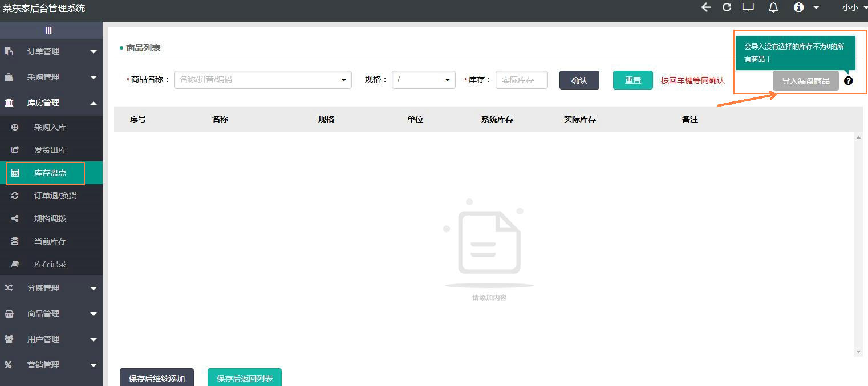Screen dimensions: 868x386
Task: Open the 当前库存 menu item
Action: tap(50, 241)
